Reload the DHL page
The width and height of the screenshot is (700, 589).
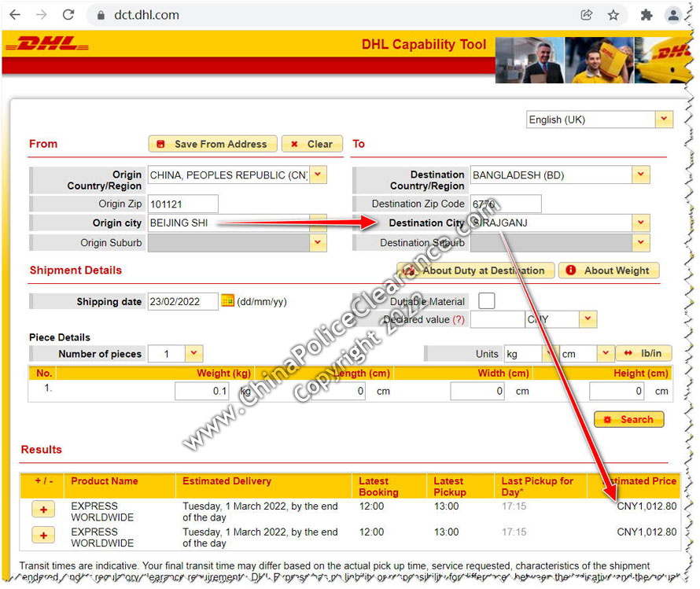pos(68,15)
